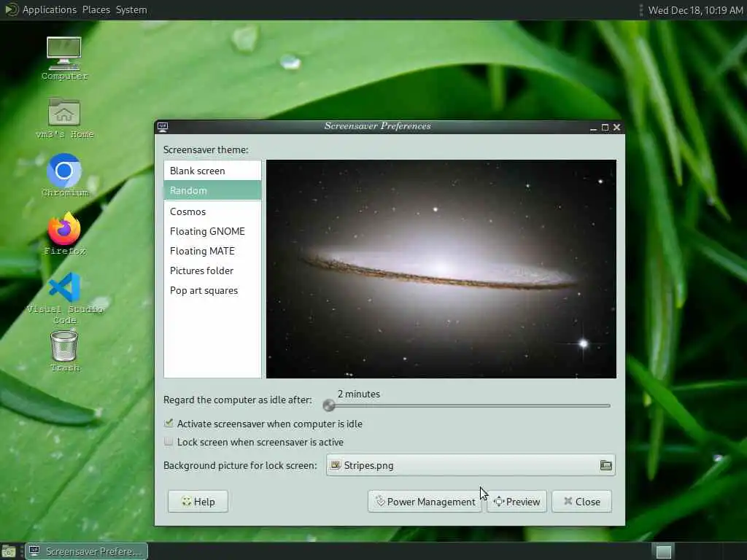This screenshot has width=747, height=560.
Task: Maximize the Screensaver Preferences window
Action: 605,127
